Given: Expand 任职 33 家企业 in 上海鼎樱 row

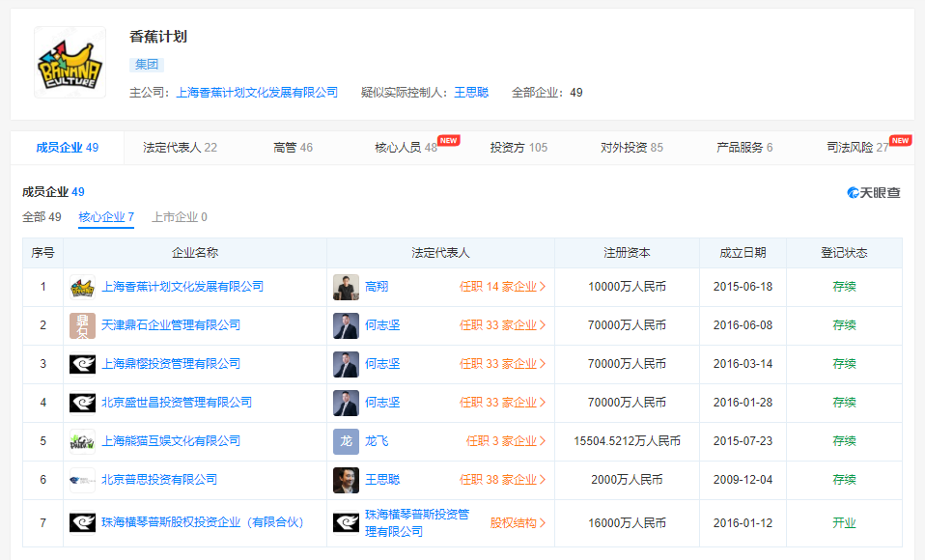Looking at the screenshot, I should (503, 364).
